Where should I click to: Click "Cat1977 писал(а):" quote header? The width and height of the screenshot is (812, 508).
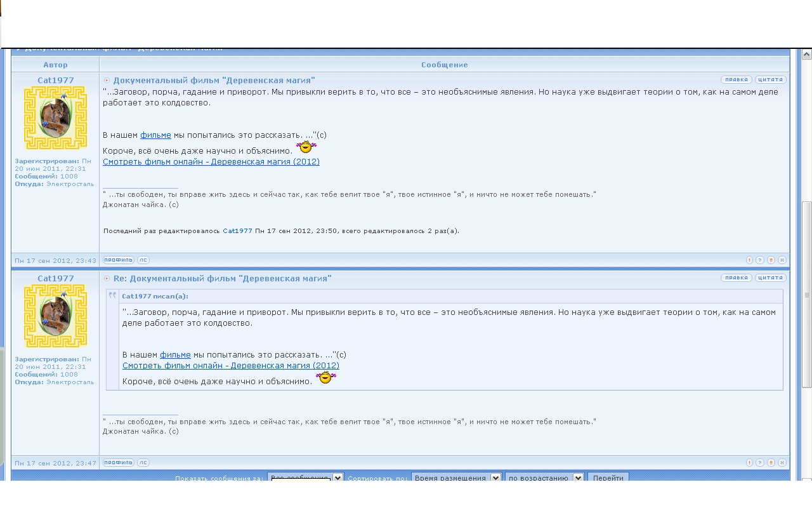[x=155, y=297]
